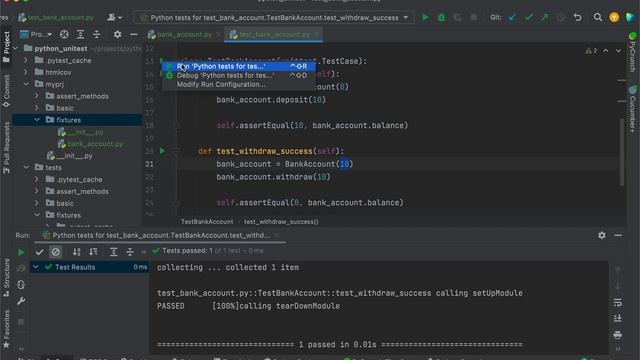Viewport: 640px width, 360px height.
Task: Open the Project view dropdown
Action: [36, 34]
